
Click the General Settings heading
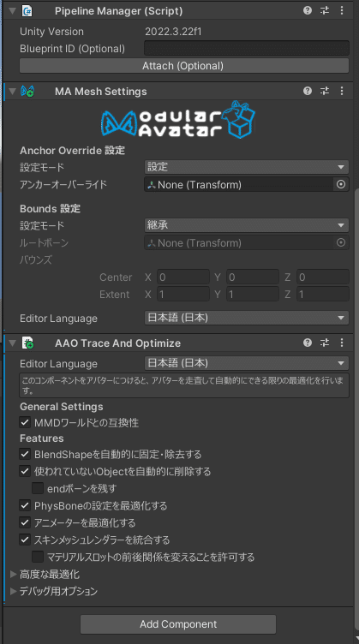coord(62,407)
